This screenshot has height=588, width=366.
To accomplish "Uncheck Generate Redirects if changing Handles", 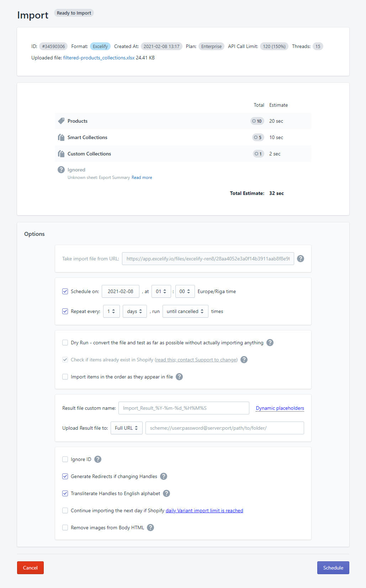I will coord(65,476).
